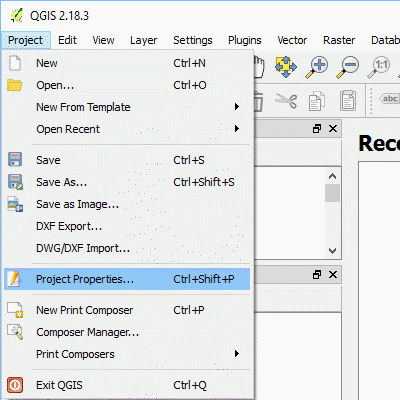Click the red power icon beside Exit QGIS
The image size is (400, 400).
[x=15, y=385]
